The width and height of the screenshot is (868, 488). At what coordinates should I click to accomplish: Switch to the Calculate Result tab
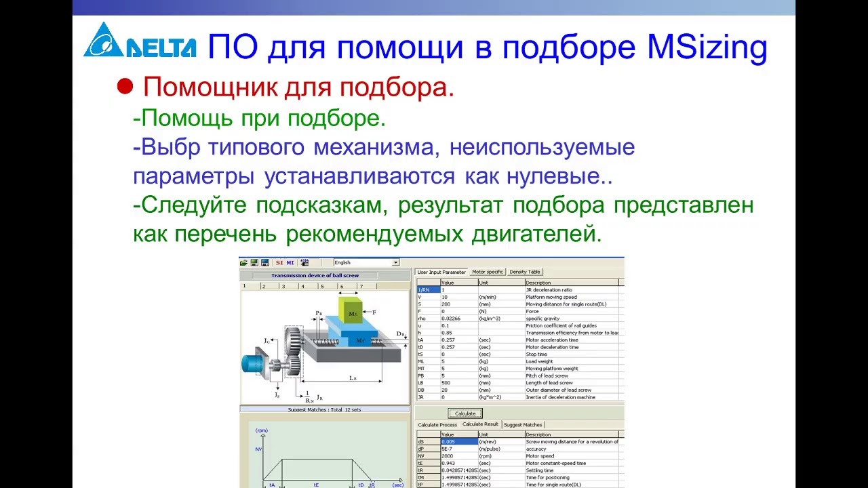tap(480, 424)
